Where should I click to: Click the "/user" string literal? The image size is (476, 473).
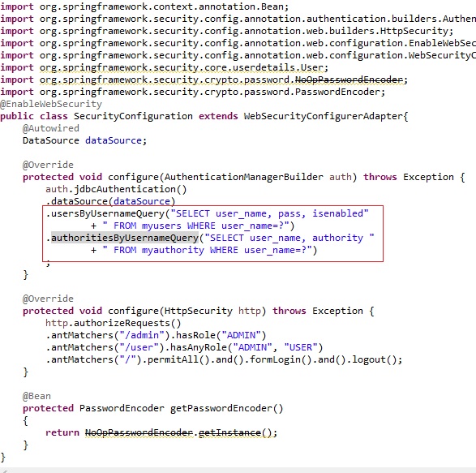[x=139, y=347]
